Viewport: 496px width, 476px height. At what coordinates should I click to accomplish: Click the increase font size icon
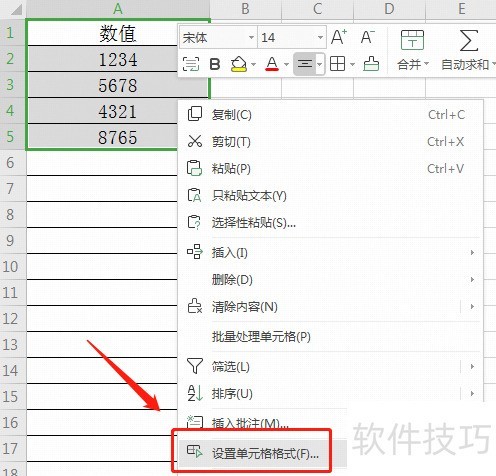point(339,37)
